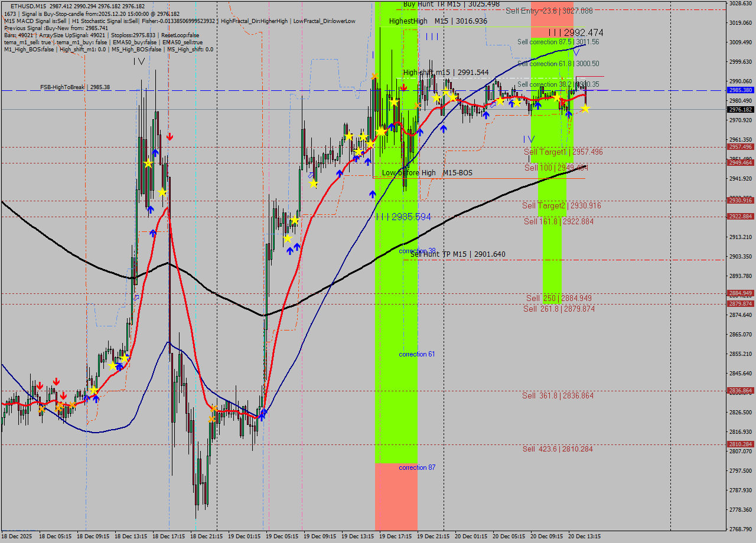Click the red sell arrow near 18 Dec 17:15 peak
756x543 pixels.
coord(170,137)
